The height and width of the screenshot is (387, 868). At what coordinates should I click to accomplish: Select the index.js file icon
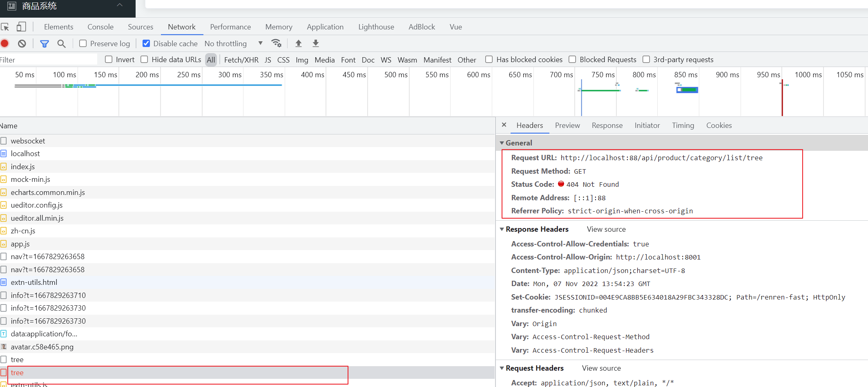4,167
